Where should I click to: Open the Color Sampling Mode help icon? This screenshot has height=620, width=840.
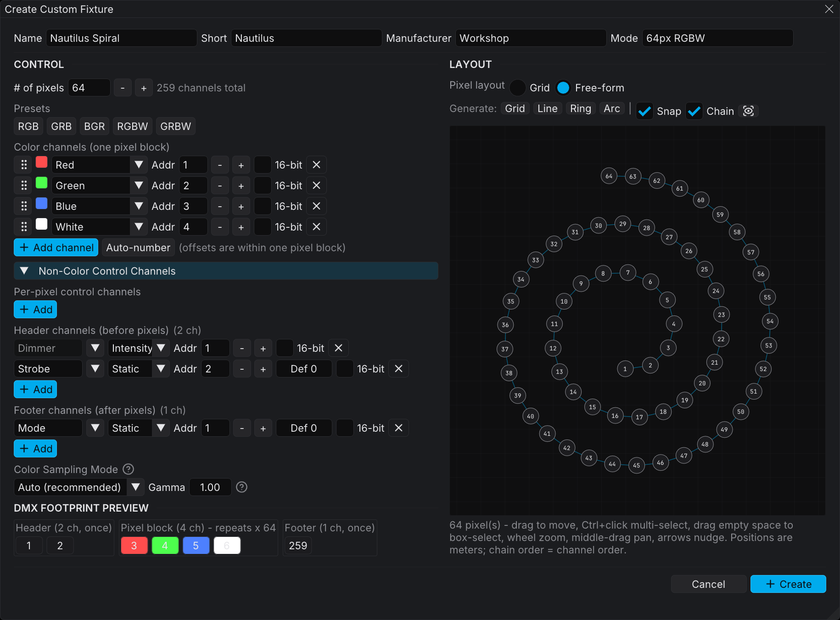[129, 469]
